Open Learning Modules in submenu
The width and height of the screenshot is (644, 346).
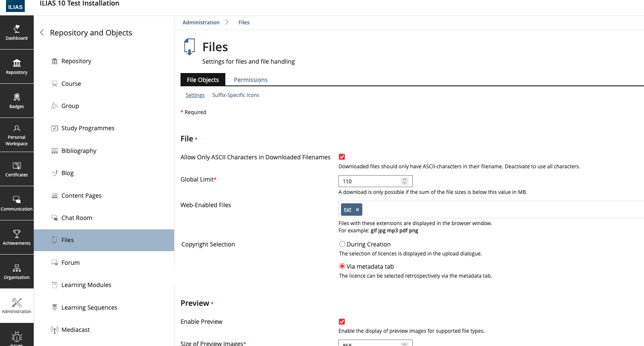tap(86, 285)
